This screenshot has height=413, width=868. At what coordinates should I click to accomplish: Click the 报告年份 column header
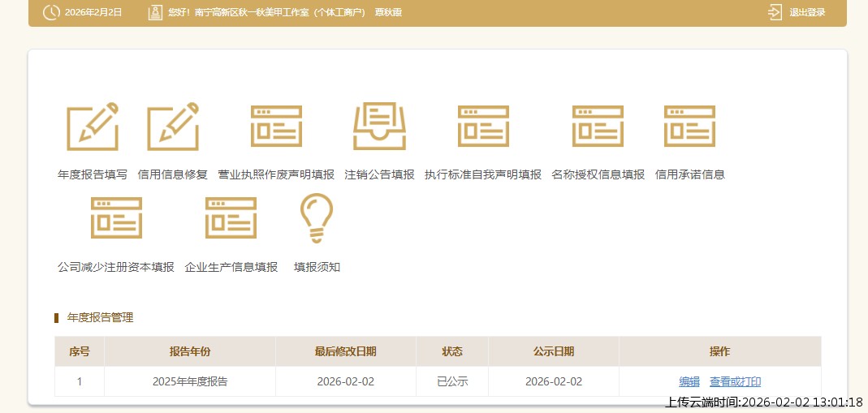190,351
